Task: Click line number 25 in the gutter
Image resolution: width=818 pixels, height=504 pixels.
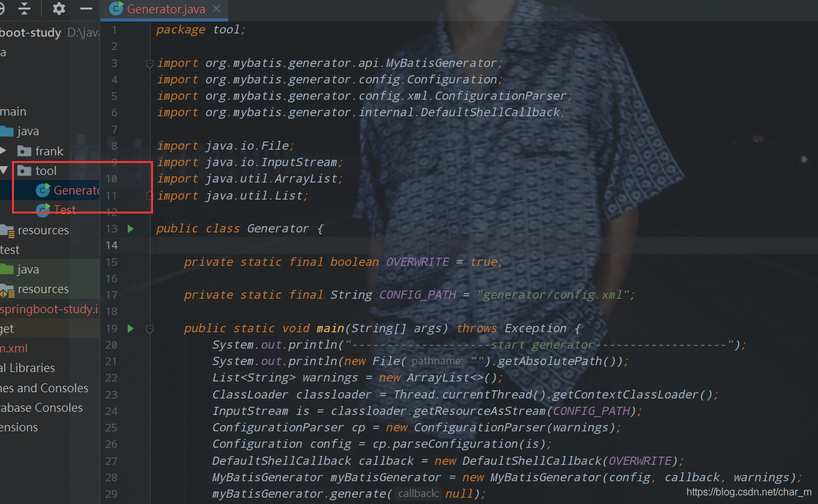Action: pos(112,428)
